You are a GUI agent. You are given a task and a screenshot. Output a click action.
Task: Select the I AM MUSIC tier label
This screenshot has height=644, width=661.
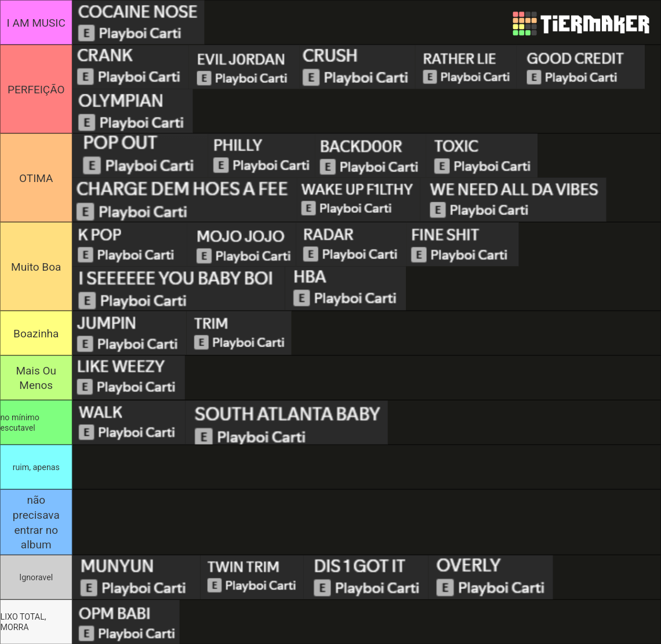(x=36, y=23)
